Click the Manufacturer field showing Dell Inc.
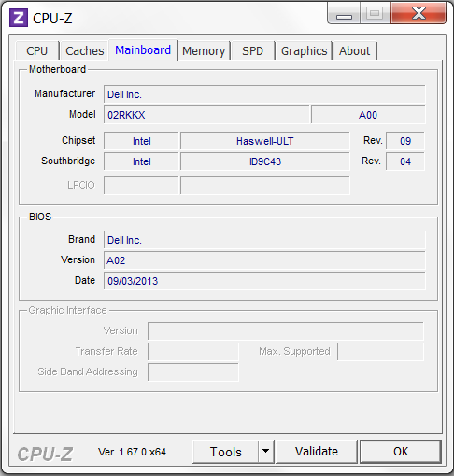This screenshot has width=454, height=476. [x=264, y=94]
